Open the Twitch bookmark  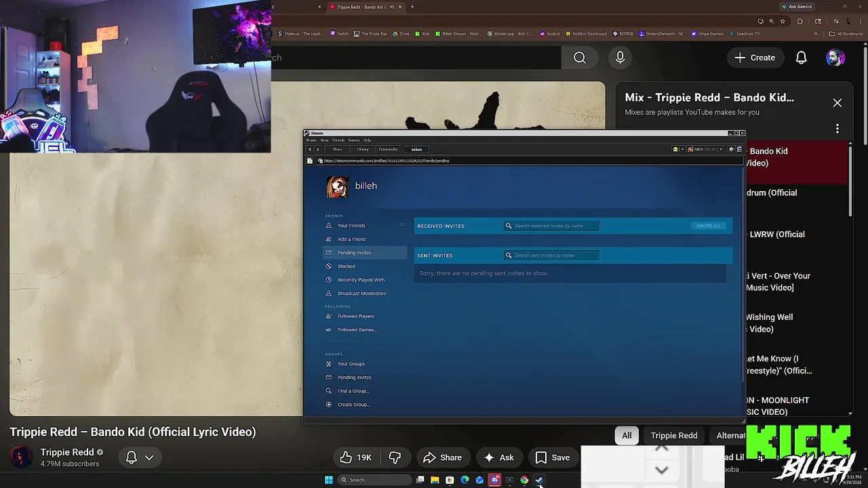point(340,33)
